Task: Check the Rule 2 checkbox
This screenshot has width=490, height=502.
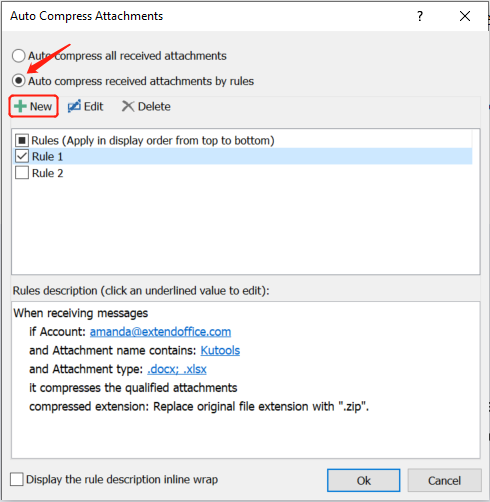Action: 22,173
